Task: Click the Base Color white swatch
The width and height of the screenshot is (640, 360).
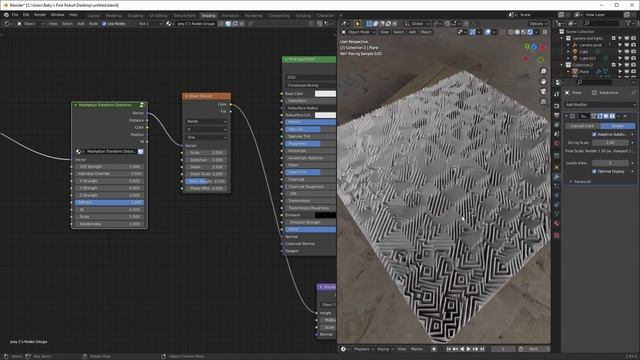Action: [325, 93]
